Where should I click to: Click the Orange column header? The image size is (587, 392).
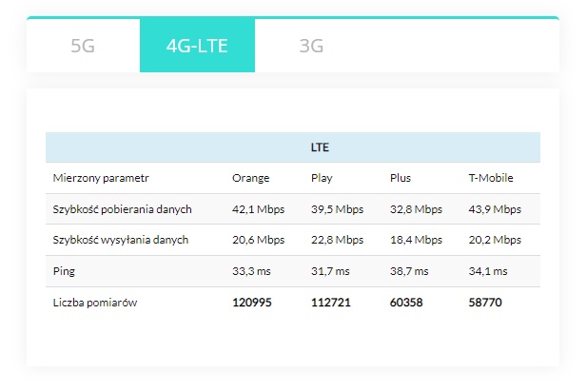pyautogui.click(x=250, y=178)
